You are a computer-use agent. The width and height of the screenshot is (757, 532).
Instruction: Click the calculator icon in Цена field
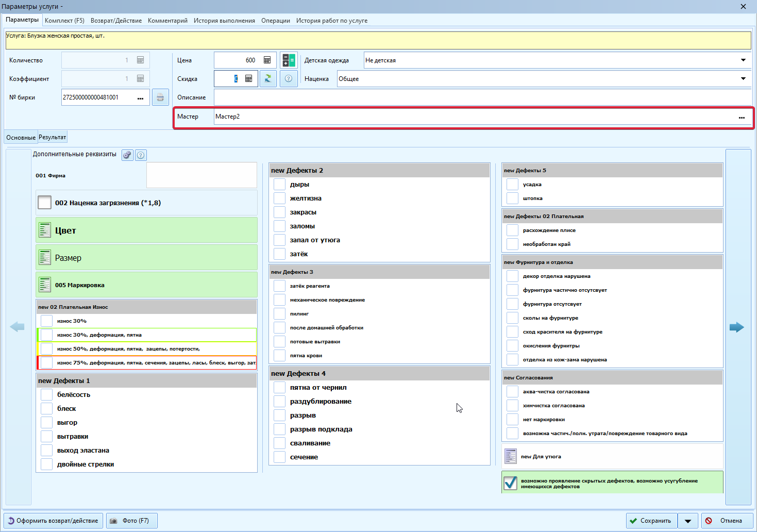[x=267, y=60]
